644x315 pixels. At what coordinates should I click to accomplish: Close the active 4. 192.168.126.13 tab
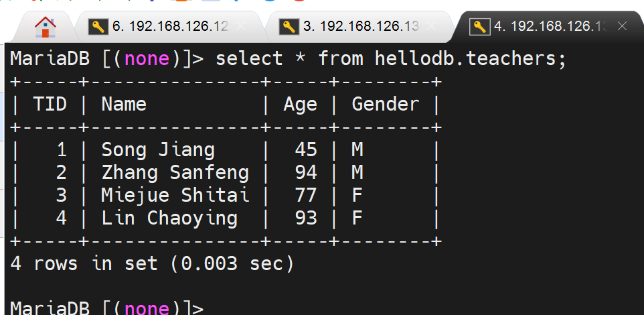[x=622, y=27]
